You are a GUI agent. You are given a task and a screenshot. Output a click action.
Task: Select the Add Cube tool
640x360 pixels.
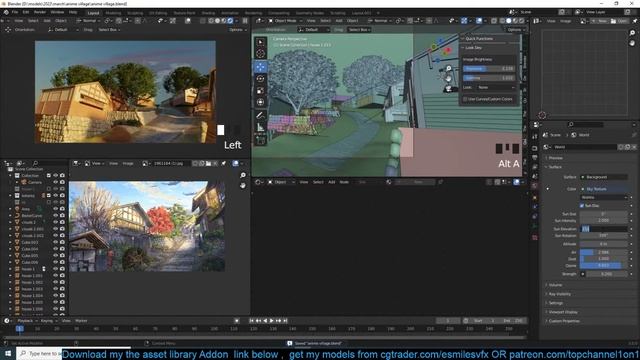(260, 140)
